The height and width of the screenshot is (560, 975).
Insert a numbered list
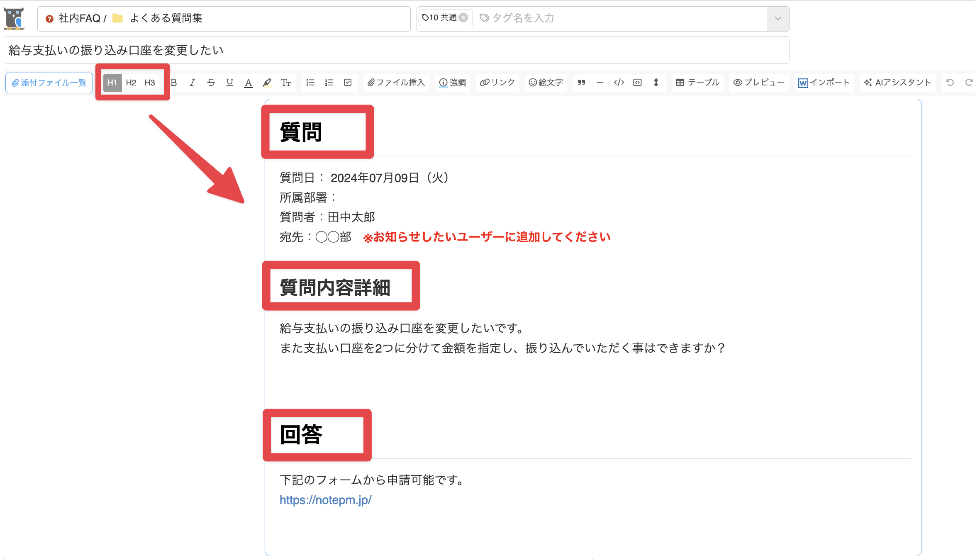tap(329, 83)
